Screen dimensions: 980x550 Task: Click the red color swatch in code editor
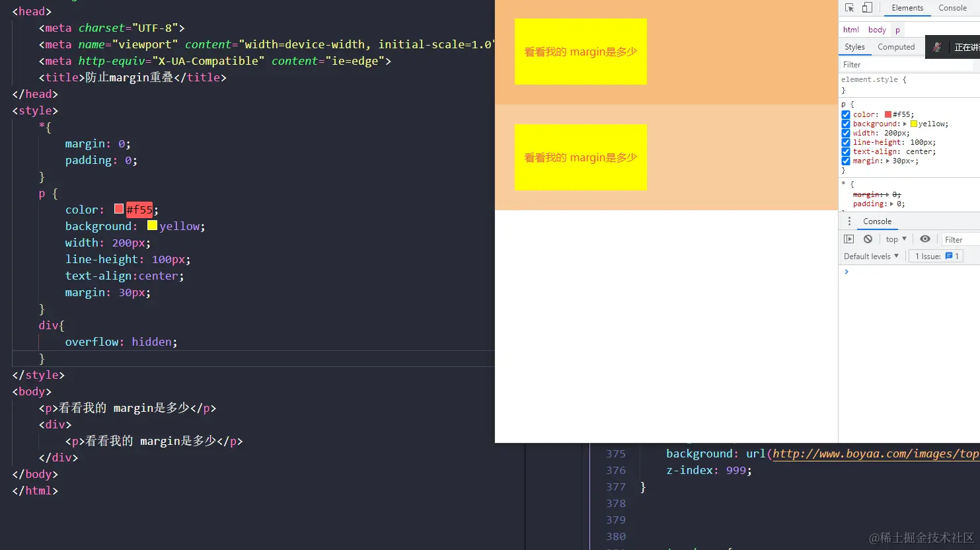[119, 209]
